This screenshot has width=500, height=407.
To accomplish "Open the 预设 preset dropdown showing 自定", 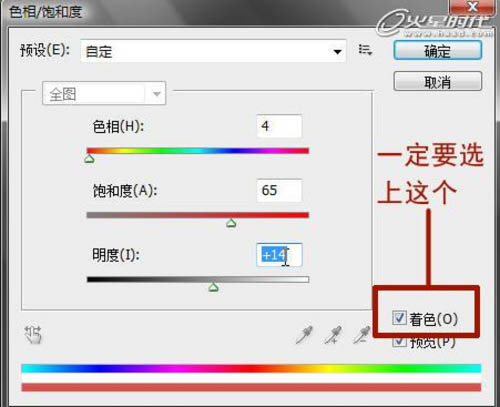I will point(213,51).
